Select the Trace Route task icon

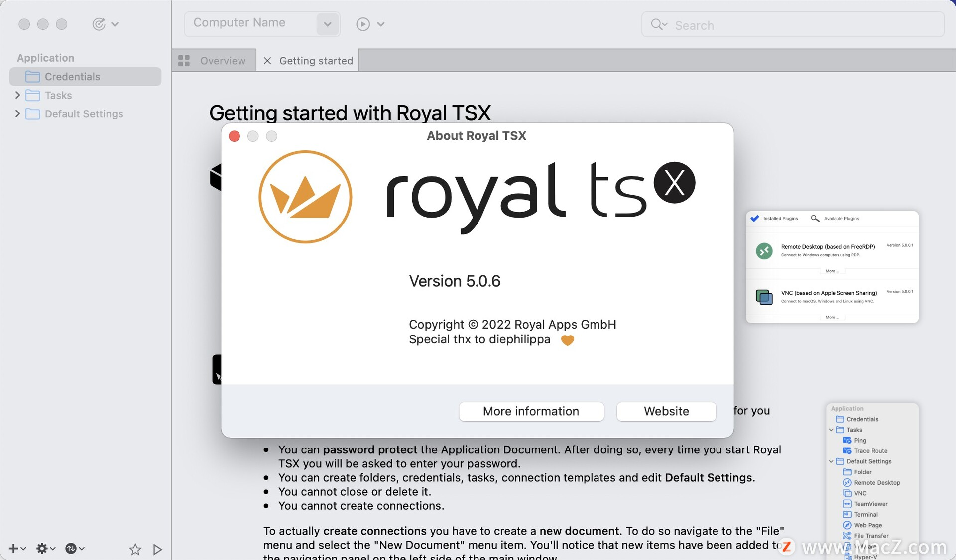click(x=848, y=450)
